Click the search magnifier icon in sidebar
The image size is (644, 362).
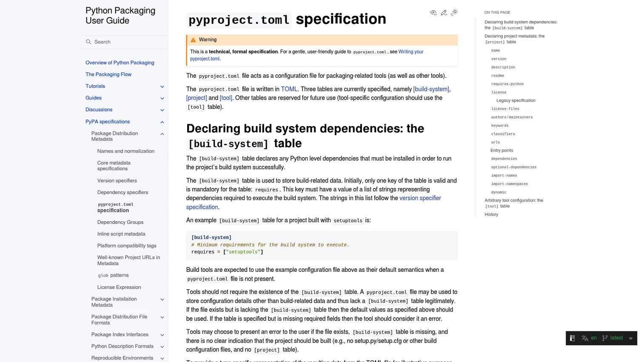[88, 42]
